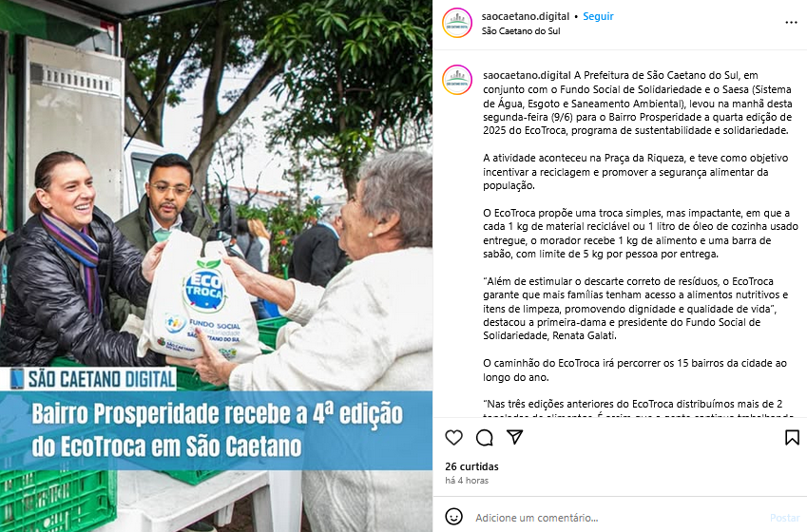Screen dimensions: 807x532
Task: Open saocaetano.digital username in header
Action: click(526, 16)
